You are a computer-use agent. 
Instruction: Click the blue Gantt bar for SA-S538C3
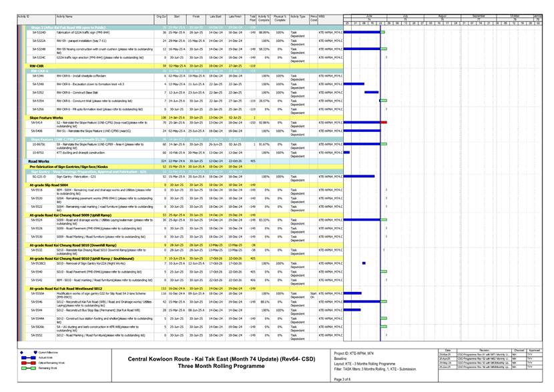click(363, 263)
